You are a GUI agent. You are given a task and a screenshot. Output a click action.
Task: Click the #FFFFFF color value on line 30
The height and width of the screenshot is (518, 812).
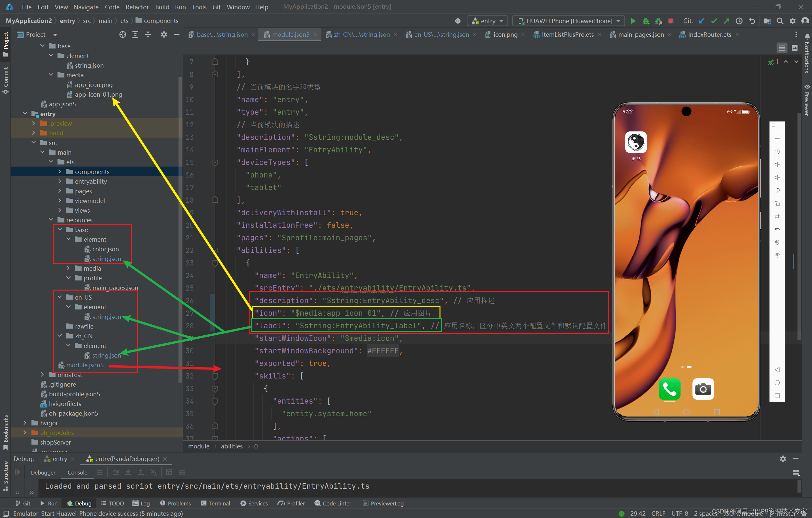(383, 351)
